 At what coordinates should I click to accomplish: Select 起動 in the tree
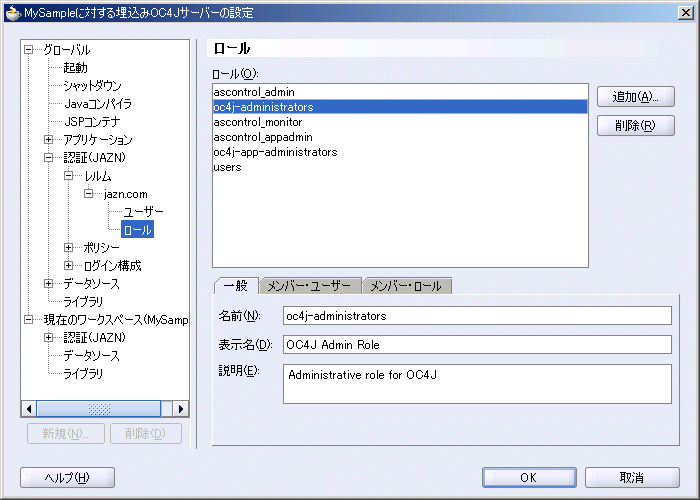[x=75, y=67]
